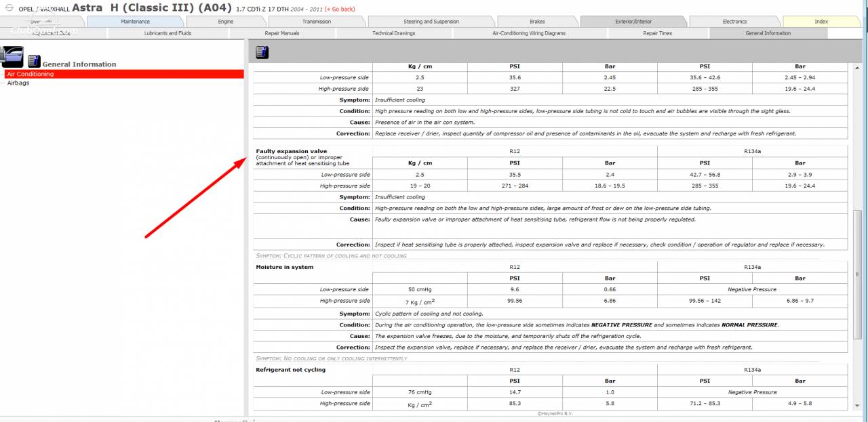Click the 2.9 – 3.9 Bar cell
The image size is (868, 422).
tap(800, 174)
